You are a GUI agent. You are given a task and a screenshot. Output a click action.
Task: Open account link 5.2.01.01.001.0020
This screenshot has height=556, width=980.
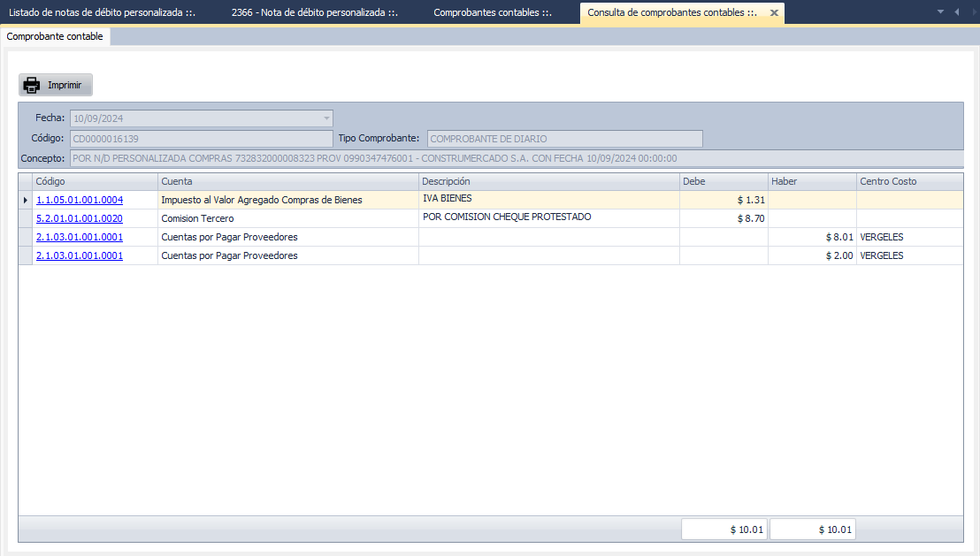80,218
